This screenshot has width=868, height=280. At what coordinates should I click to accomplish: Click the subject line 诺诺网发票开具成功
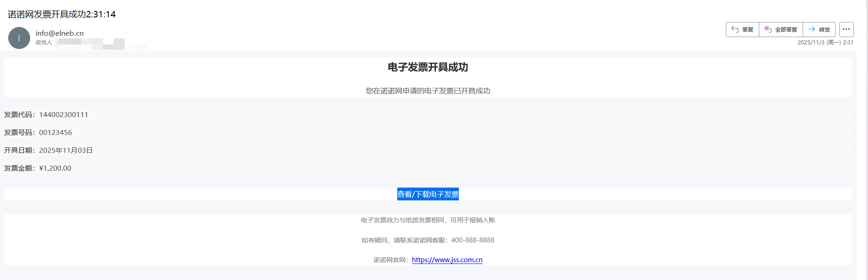(x=62, y=14)
